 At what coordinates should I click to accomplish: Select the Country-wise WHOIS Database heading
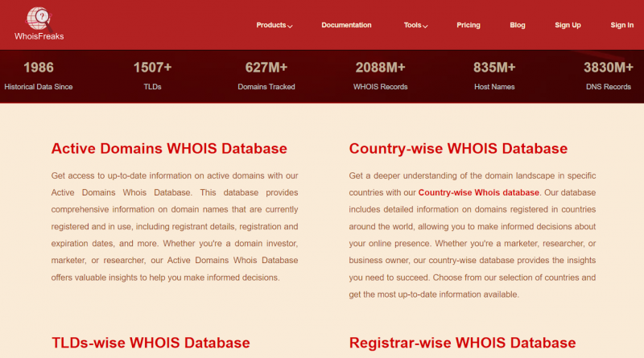458,149
